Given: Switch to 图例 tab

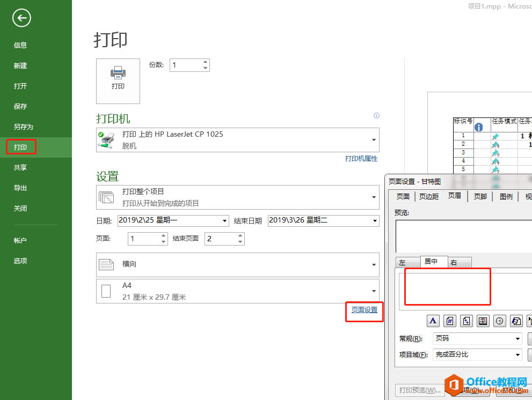Looking at the screenshot, I should (506, 196).
